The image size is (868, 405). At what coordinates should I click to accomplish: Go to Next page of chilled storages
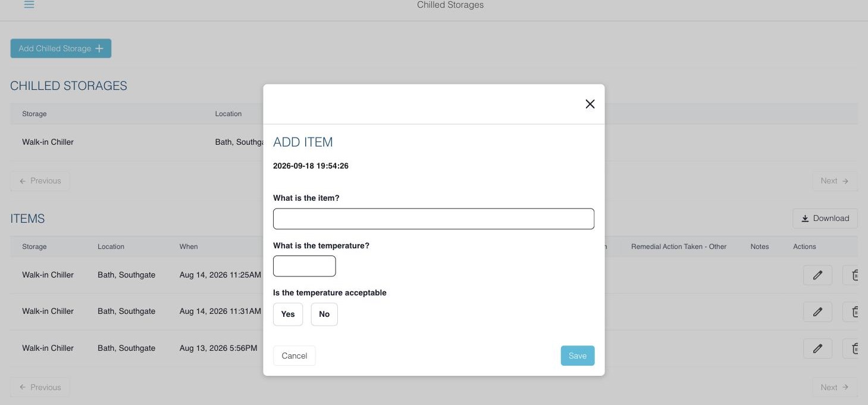click(x=835, y=181)
